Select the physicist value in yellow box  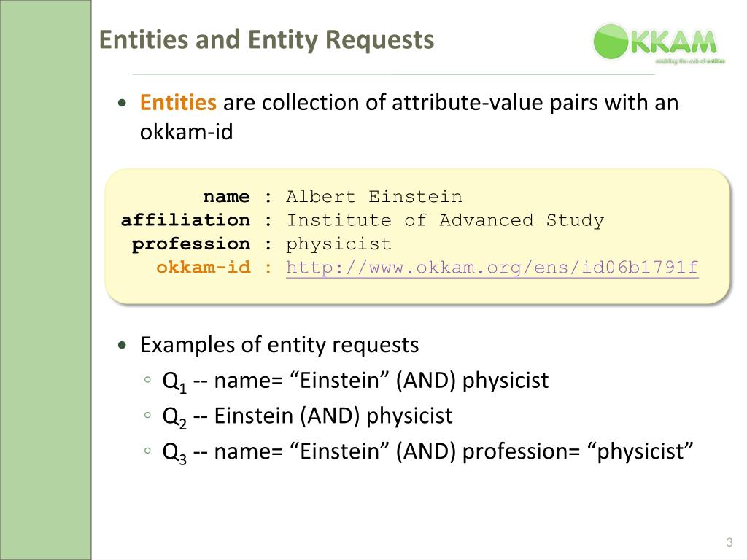[x=338, y=244]
